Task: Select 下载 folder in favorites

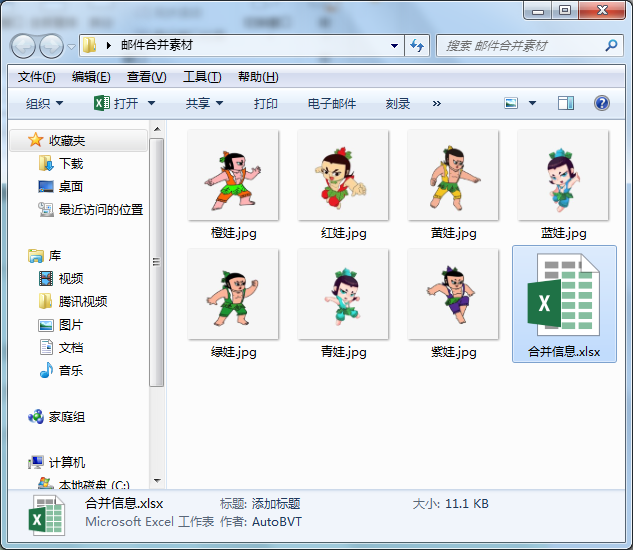Action: pos(61,164)
